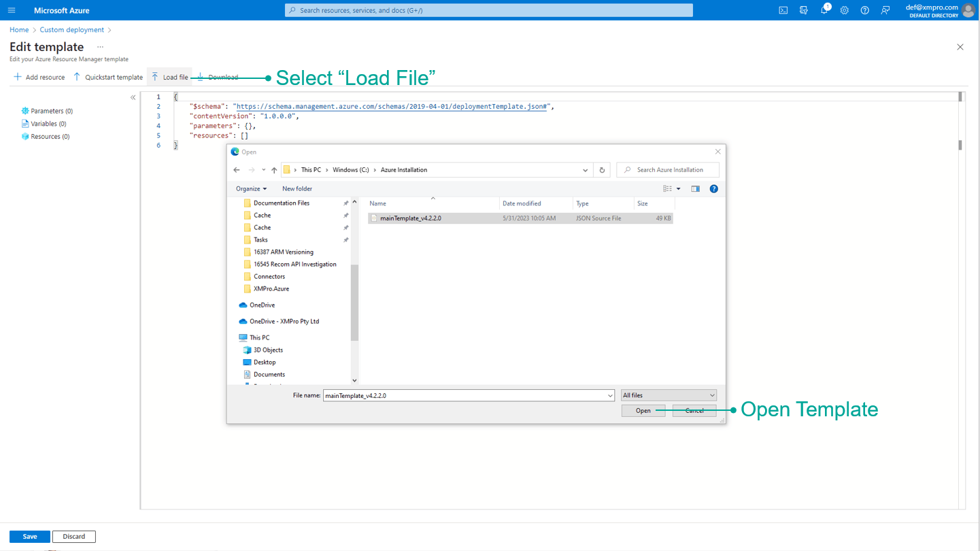Click the File name input field
The image size is (980, 551).
click(469, 395)
